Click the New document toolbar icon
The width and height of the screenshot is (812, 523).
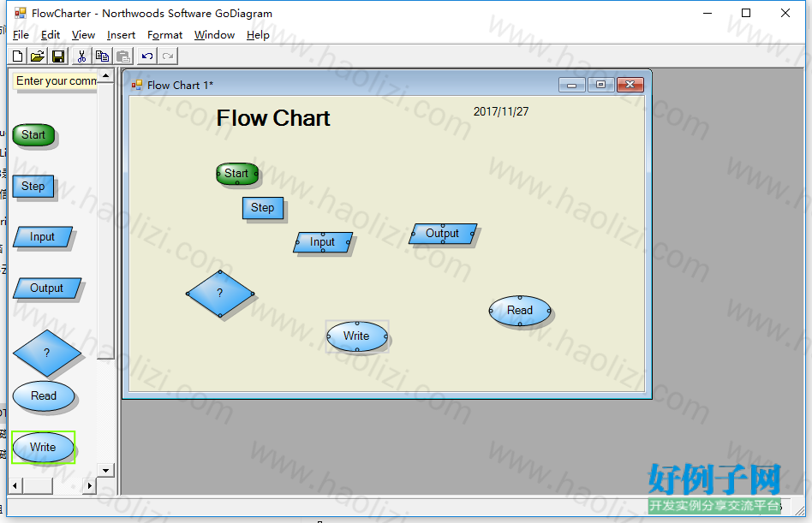18,56
